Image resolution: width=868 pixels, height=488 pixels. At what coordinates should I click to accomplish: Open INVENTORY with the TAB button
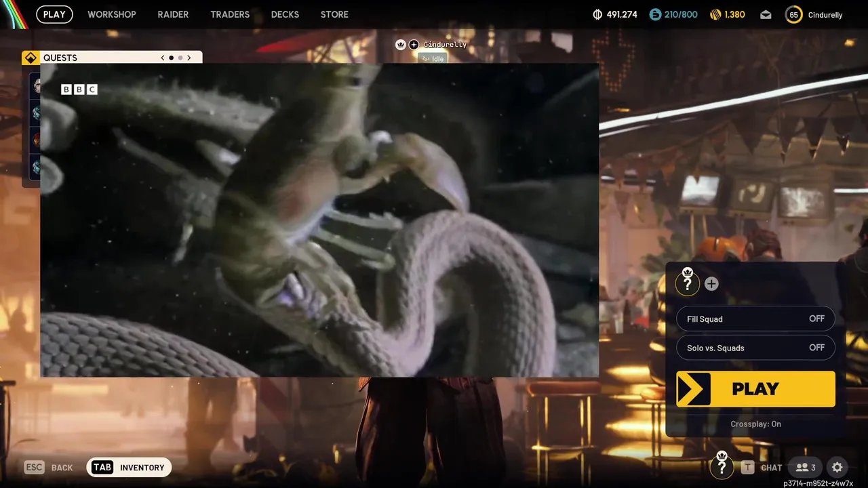pyautogui.click(x=129, y=467)
